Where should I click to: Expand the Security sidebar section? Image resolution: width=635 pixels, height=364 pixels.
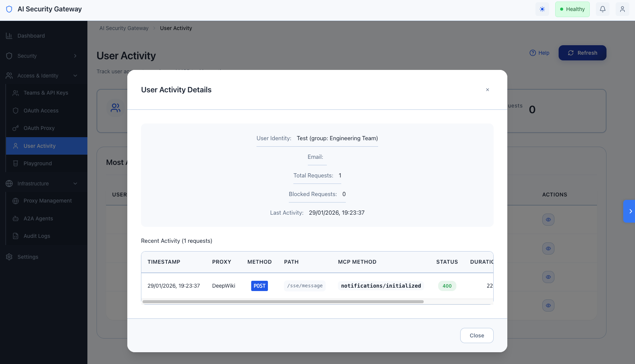tap(75, 56)
